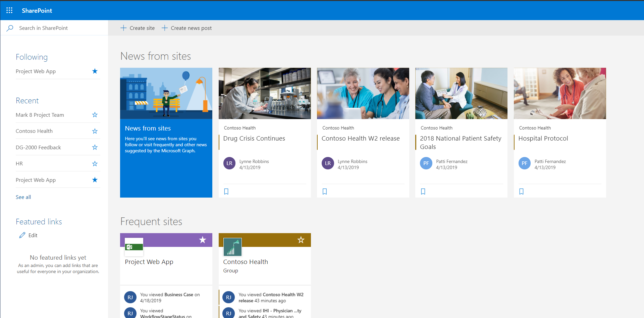Click LR avatar on W2 release card
Screen dimensions: 644x318
point(328,163)
